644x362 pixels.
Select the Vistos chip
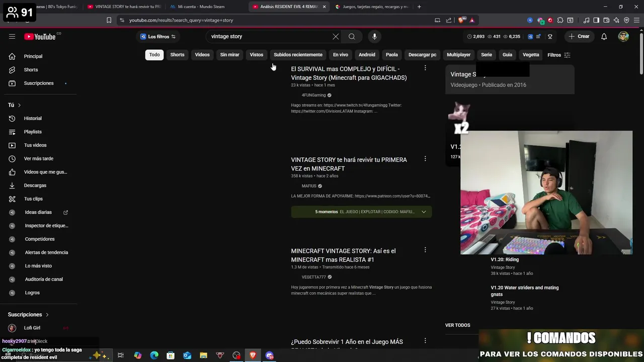(x=257, y=55)
